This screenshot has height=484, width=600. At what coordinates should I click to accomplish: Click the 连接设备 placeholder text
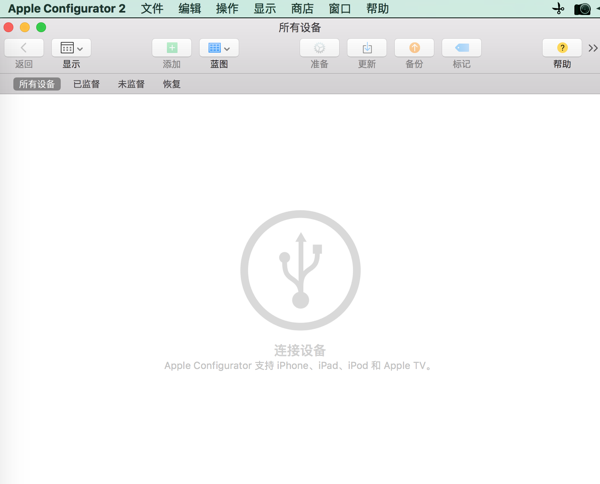click(x=300, y=350)
